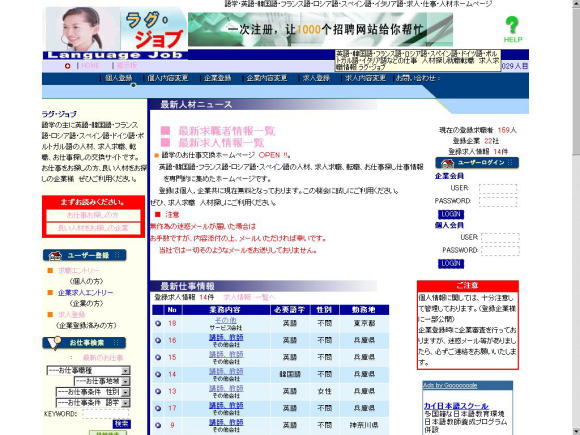Open the 講師、教師 job link in row 9
Screen dimensions: 580x435
(x=226, y=422)
